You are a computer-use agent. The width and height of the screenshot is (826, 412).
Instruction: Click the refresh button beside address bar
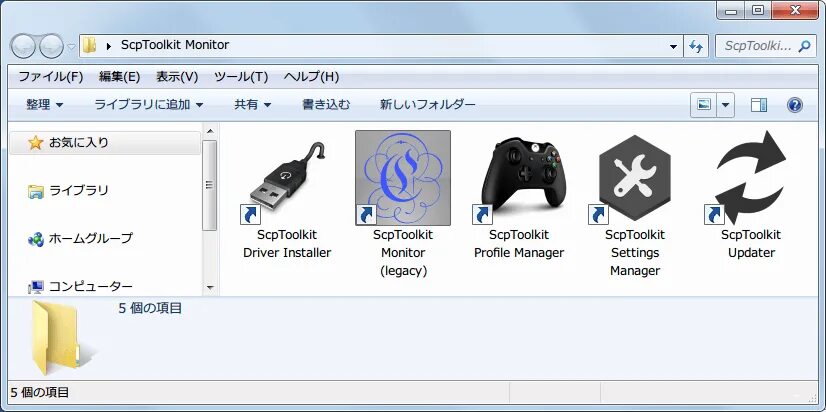[x=696, y=46]
